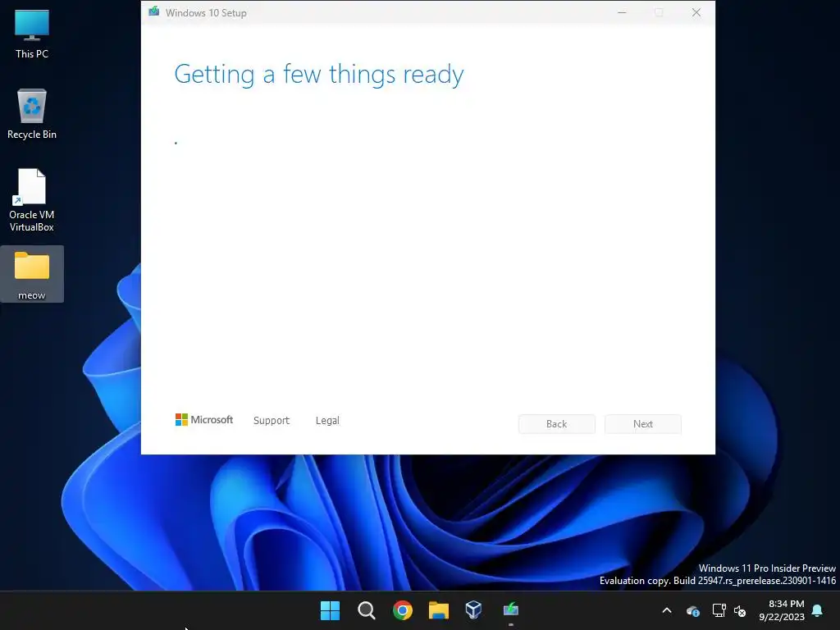Show hidden system tray icons
Screen dimensions: 840x630
667,610
